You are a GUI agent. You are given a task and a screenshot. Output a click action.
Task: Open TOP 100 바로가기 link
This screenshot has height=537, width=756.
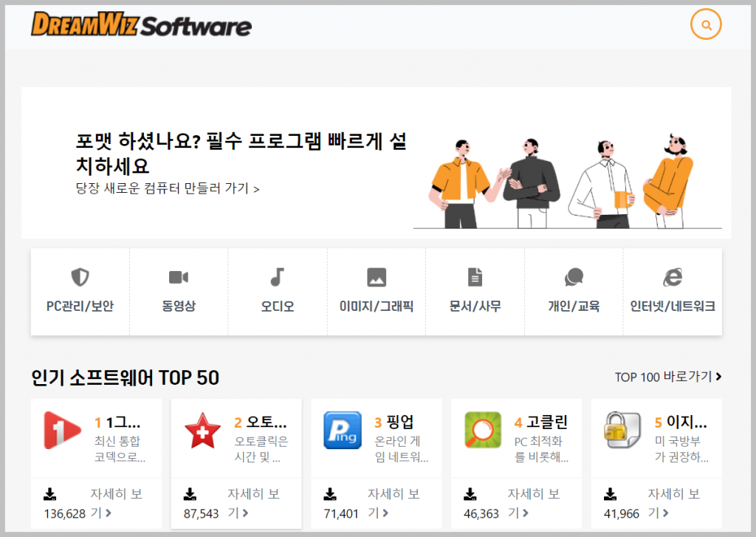tap(668, 377)
